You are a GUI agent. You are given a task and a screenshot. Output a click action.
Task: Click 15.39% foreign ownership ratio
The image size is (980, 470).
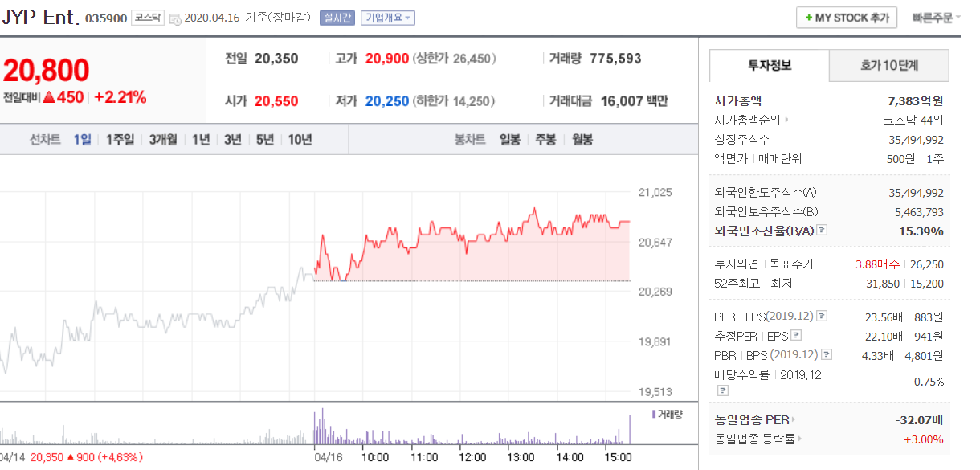921,231
